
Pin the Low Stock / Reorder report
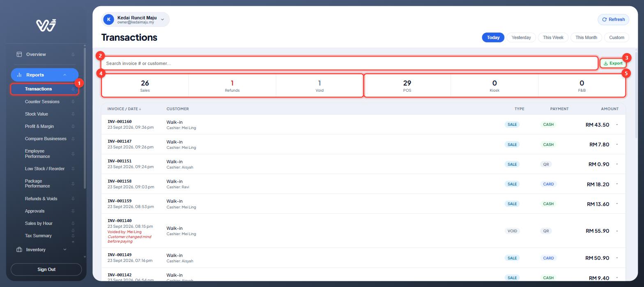(73, 169)
